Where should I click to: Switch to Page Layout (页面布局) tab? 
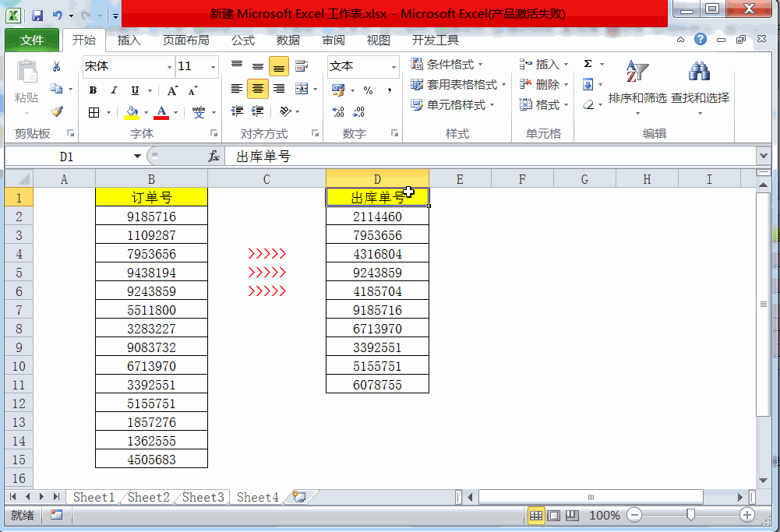point(186,41)
